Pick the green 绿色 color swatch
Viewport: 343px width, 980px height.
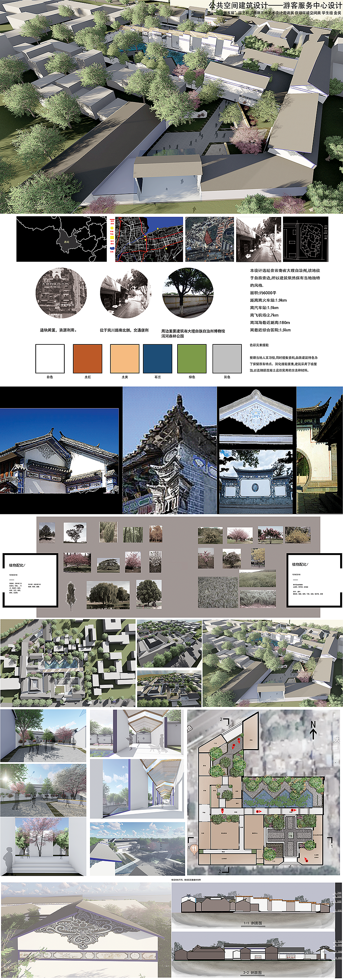coord(192,358)
